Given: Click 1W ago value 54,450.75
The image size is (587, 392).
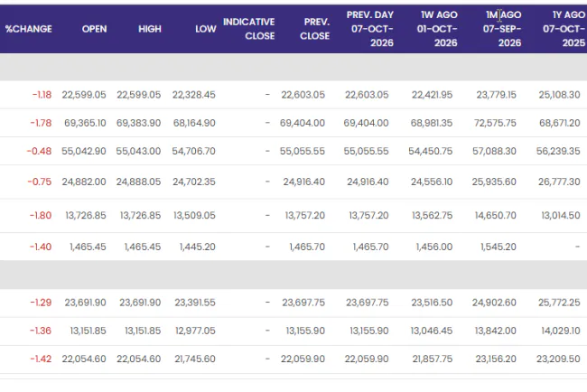Looking at the screenshot, I should point(431,151).
